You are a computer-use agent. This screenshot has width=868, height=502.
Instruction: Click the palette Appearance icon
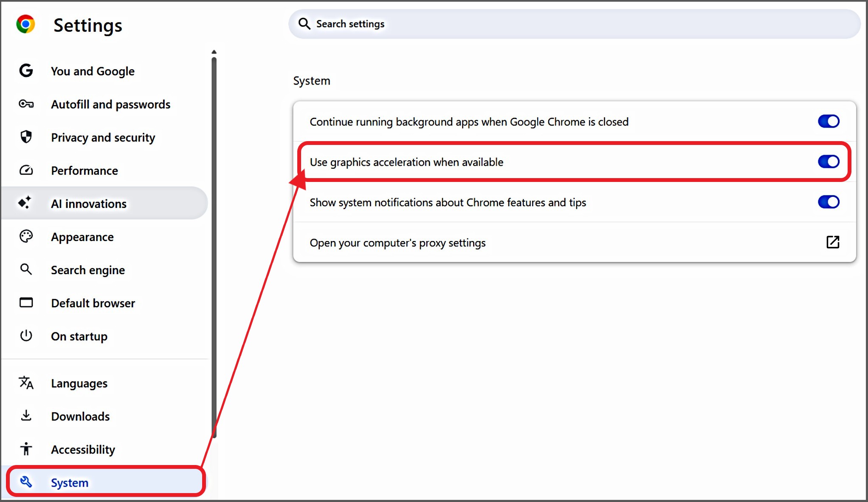click(26, 236)
